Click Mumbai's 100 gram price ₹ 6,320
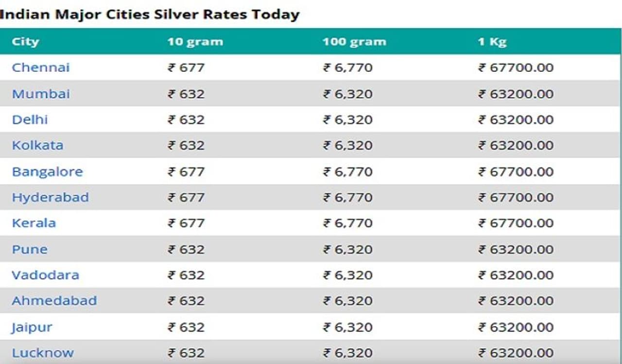622x364 pixels. [347, 94]
